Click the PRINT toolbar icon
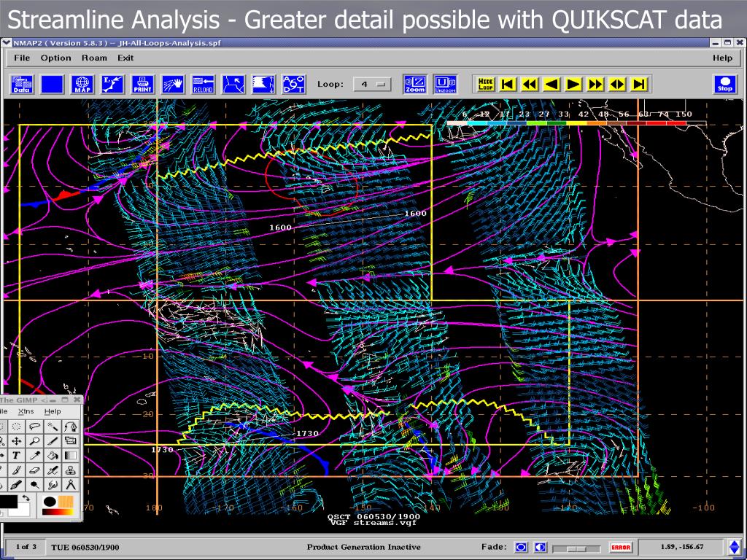The height and width of the screenshot is (560, 747). [x=142, y=85]
